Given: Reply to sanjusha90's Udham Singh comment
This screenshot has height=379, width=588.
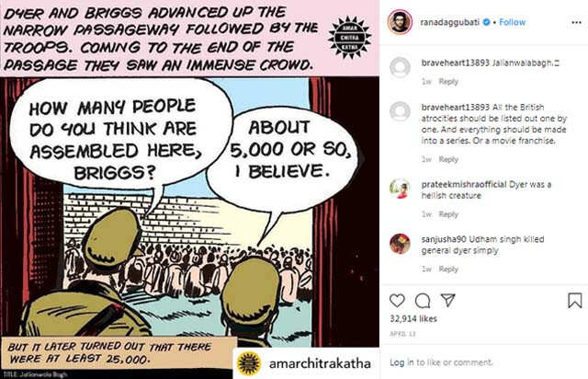Looking at the screenshot, I should tap(448, 269).
